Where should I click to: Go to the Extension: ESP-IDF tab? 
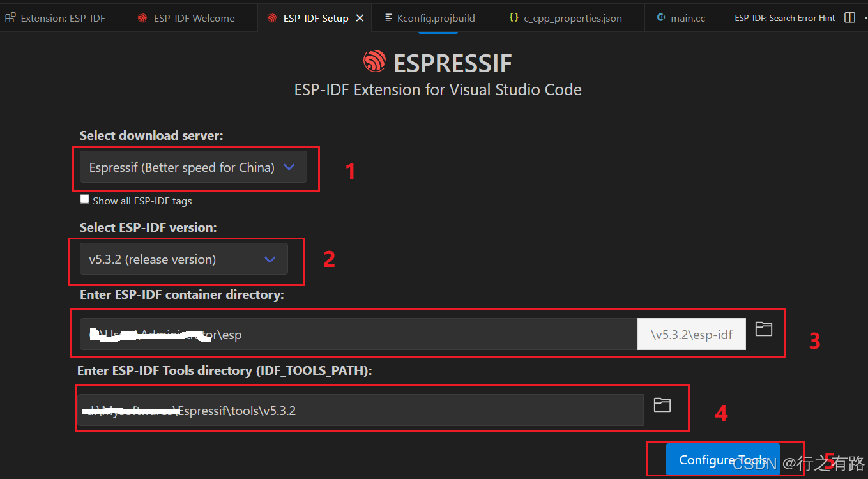pyautogui.click(x=61, y=18)
